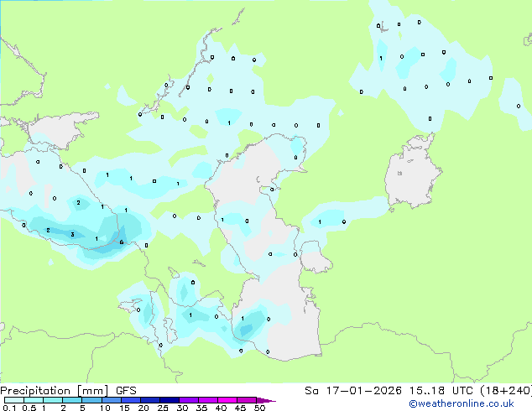Click the 'Sa 17-01-2026' date text
This screenshot has height=411, width=532.
click(x=353, y=391)
